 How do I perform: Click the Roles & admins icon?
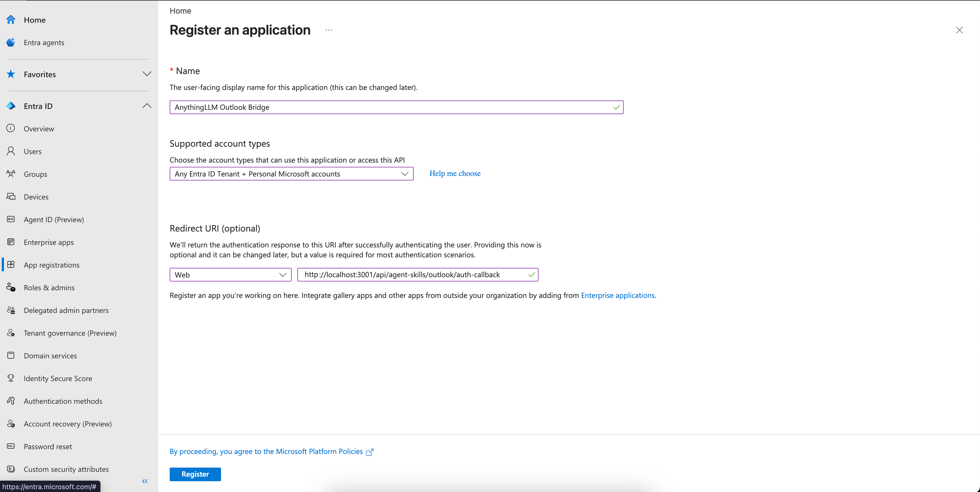(x=11, y=287)
